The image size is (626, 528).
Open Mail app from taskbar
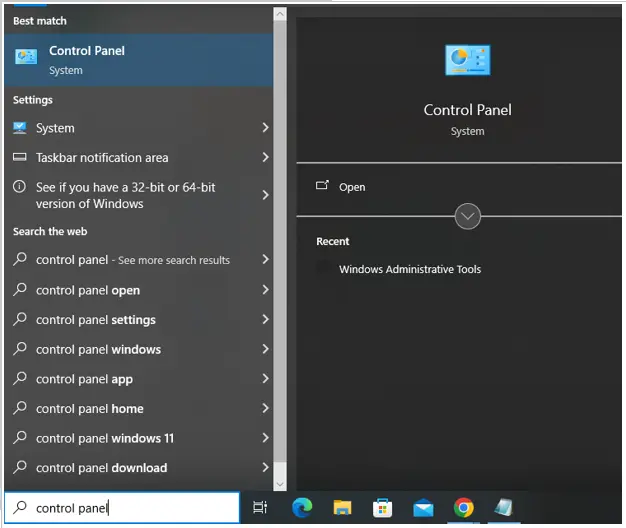tap(423, 508)
